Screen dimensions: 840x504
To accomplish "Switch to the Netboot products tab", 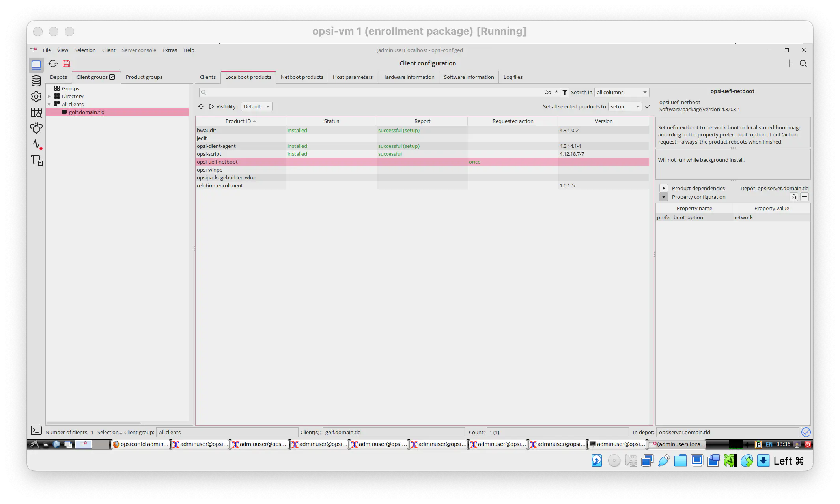I will click(302, 77).
